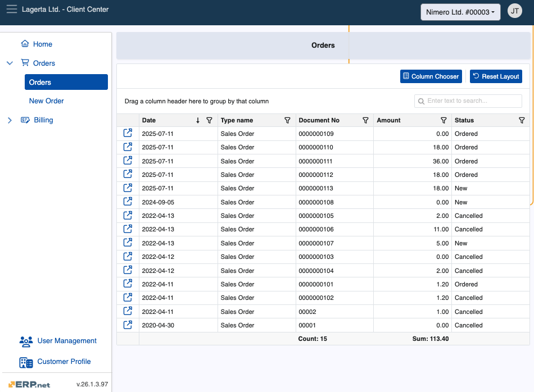
Task: Collapse the Orders menu section
Action: pyautogui.click(x=10, y=63)
